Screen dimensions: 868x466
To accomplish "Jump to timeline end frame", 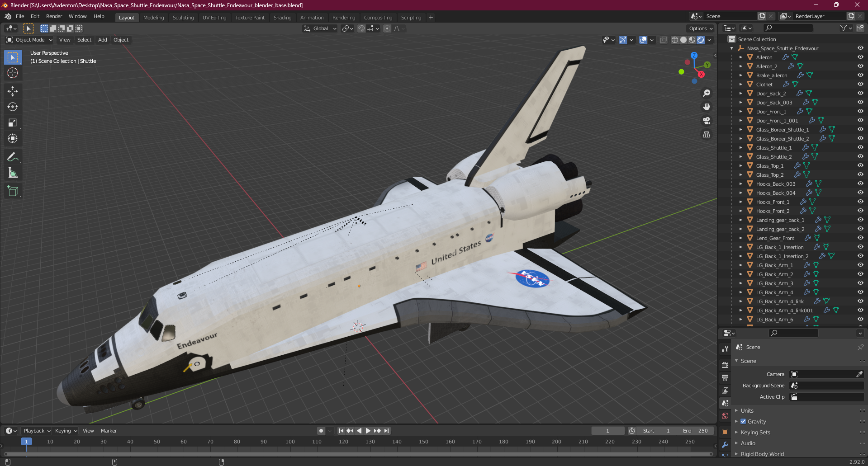I will tap(386, 431).
